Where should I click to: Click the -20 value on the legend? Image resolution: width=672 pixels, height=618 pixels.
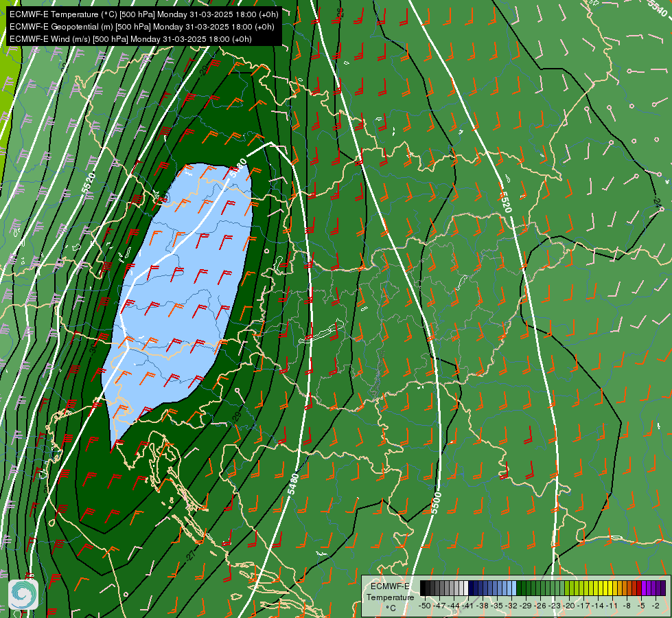(569, 606)
